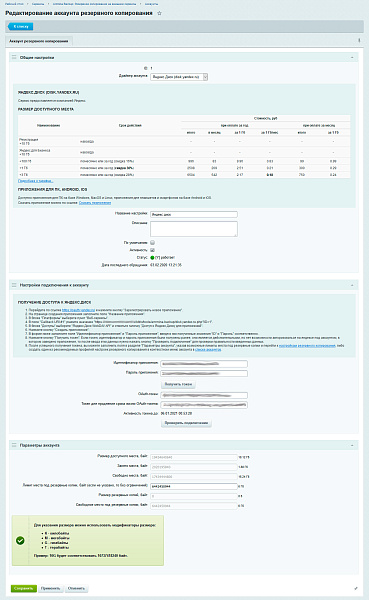Go back with К списку button
The image size is (369, 600).
[x=21, y=26]
